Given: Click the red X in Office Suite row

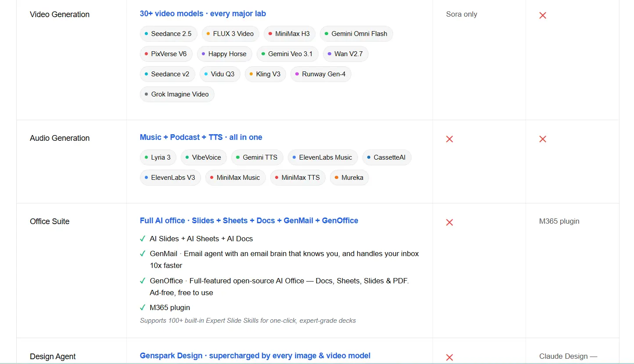Looking at the screenshot, I should pyautogui.click(x=449, y=222).
